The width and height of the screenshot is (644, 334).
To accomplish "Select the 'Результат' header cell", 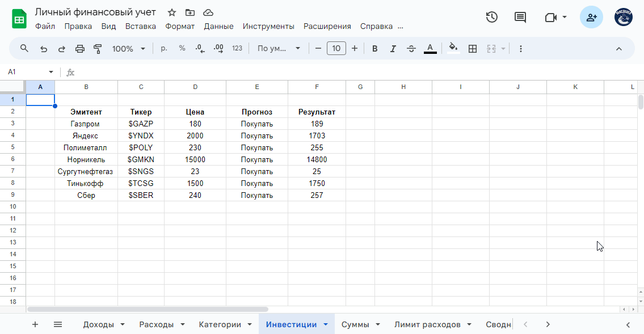I will (x=317, y=112).
